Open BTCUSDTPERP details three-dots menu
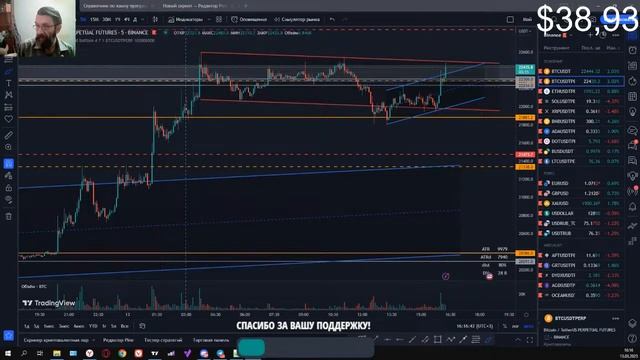The width and height of the screenshot is (640, 360). [x=616, y=318]
